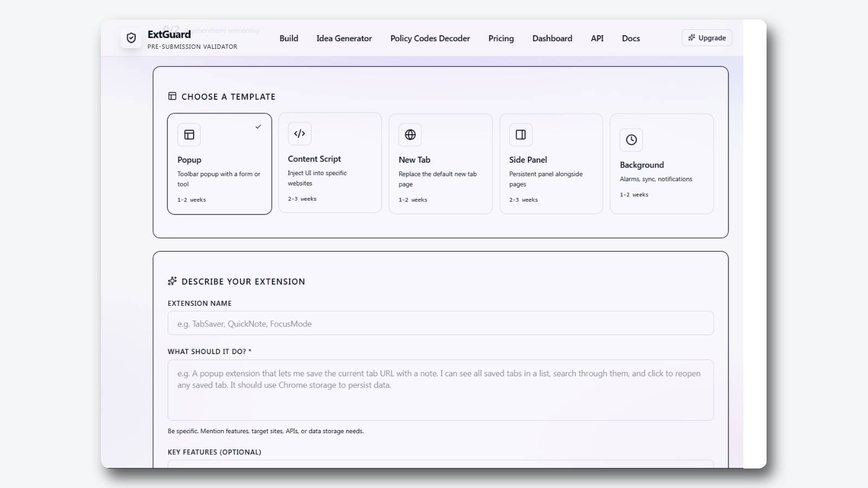Click the 'Persistent panel alongside pages' text
Image resolution: width=868 pixels, height=488 pixels.
point(546,179)
